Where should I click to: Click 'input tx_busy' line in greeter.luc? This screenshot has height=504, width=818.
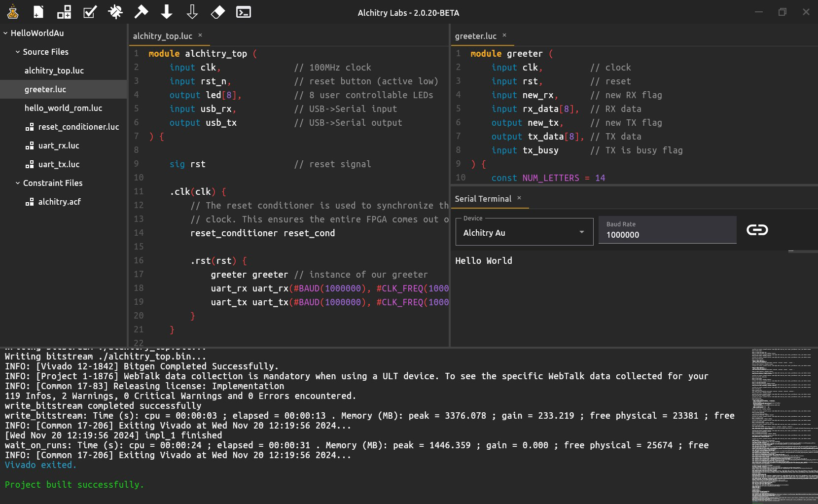click(525, 150)
